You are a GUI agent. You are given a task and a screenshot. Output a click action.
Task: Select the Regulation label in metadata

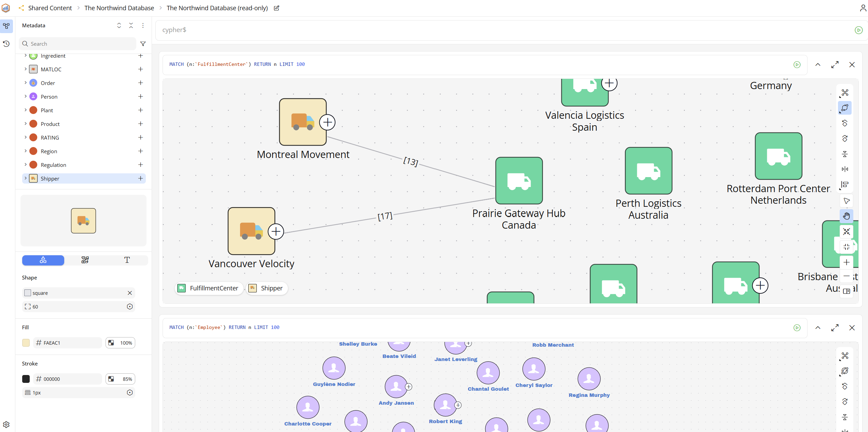pyautogui.click(x=53, y=165)
